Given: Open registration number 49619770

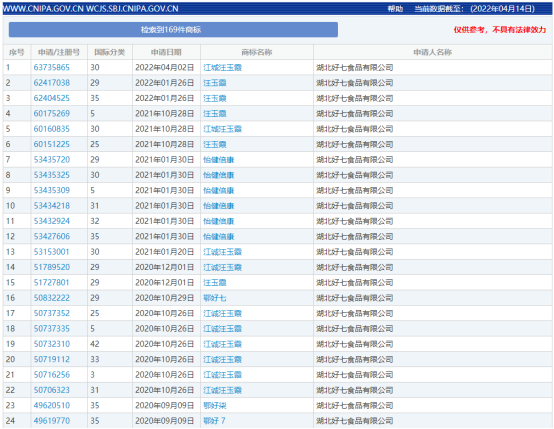Looking at the screenshot, I should [x=52, y=421].
